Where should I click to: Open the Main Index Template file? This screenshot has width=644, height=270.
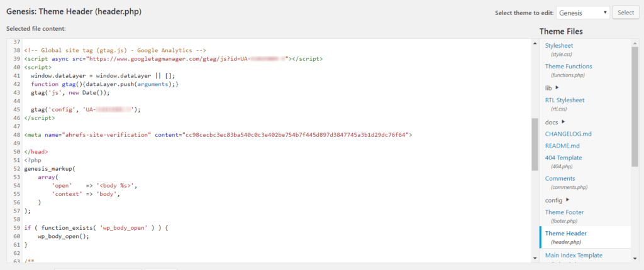point(574,255)
